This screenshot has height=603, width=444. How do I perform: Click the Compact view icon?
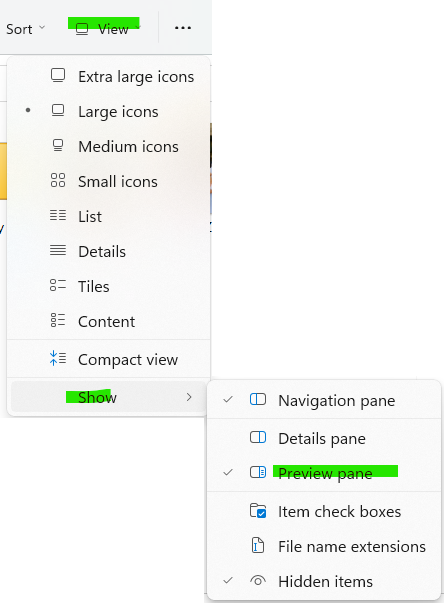tap(58, 358)
